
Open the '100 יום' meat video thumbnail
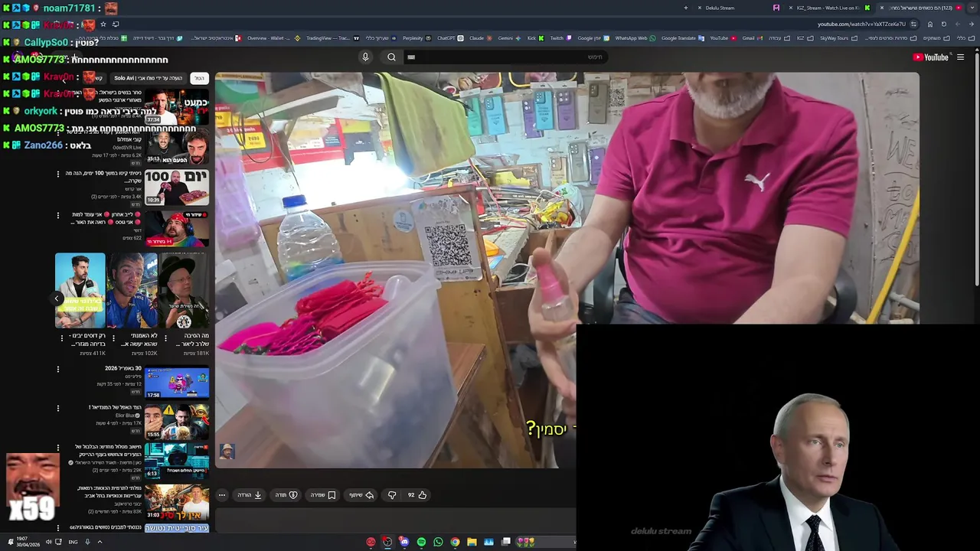[177, 187]
